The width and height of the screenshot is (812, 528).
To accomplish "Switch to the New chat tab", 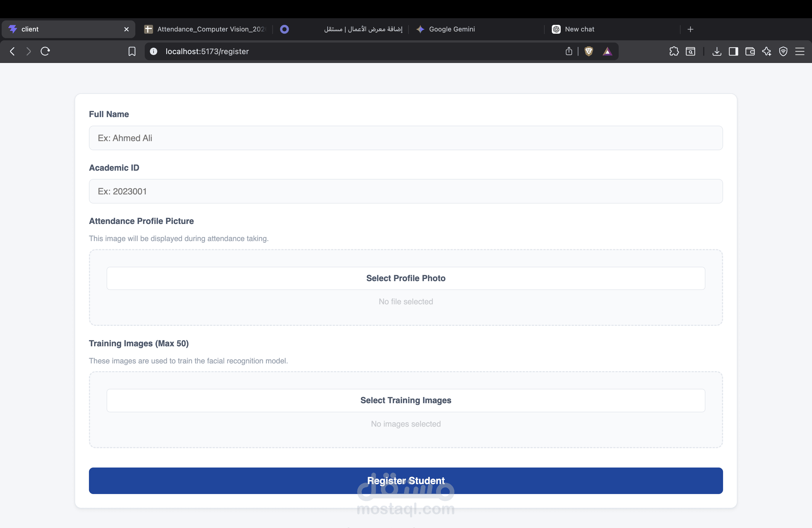I will [579, 29].
